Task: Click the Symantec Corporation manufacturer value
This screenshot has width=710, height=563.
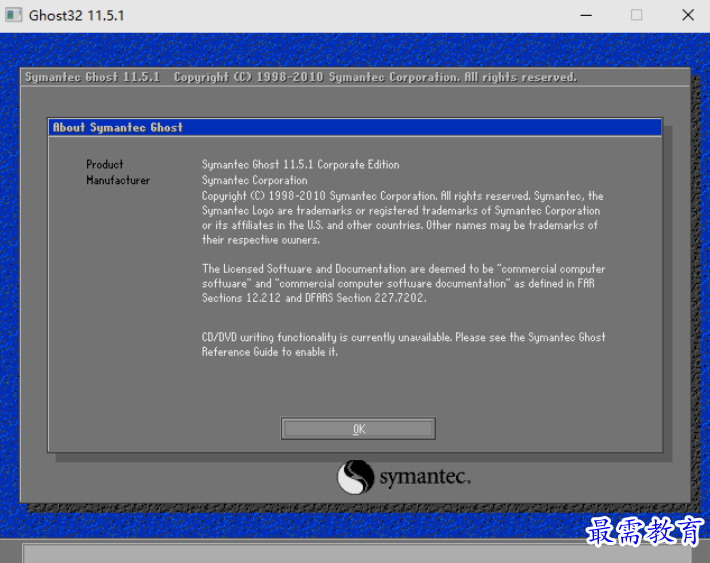Action: point(254,180)
